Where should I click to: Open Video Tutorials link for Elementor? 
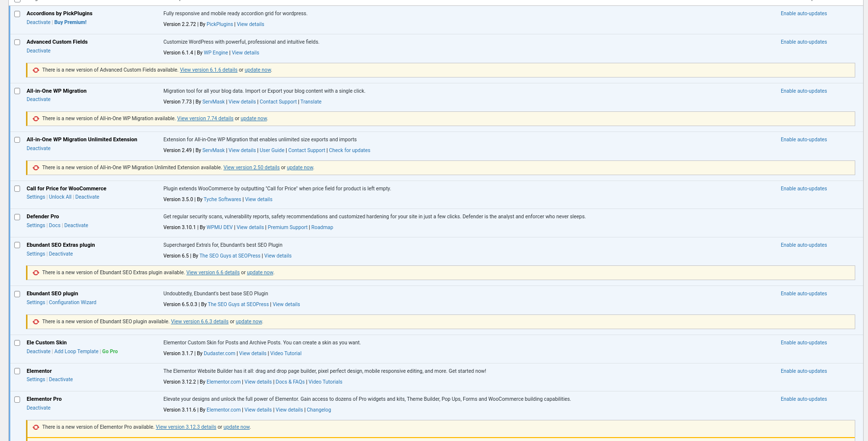point(325,382)
